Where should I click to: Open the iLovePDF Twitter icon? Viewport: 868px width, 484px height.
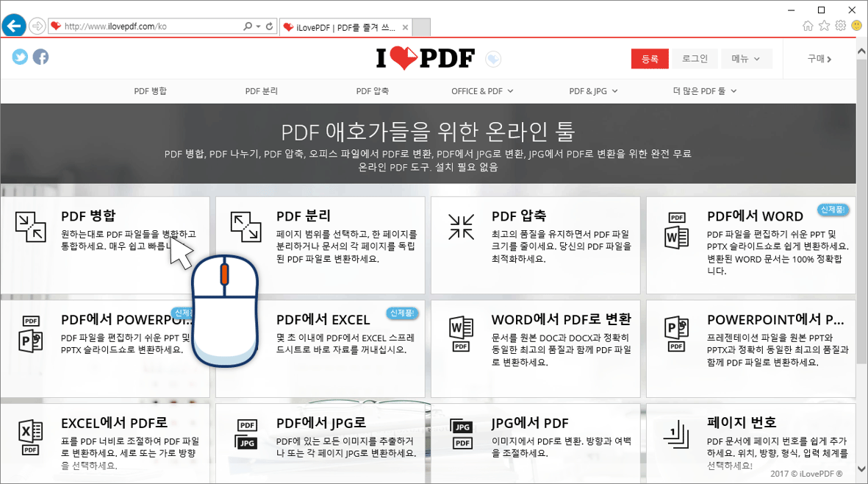coord(20,57)
